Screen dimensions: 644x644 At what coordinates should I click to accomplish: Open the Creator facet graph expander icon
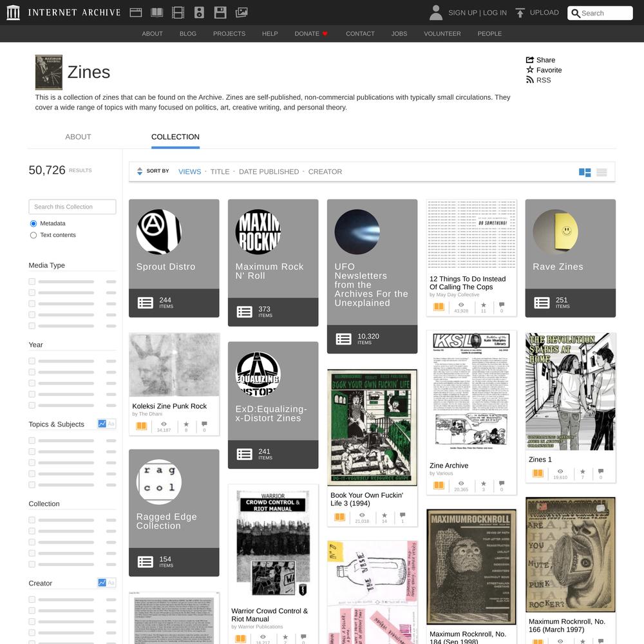point(102,582)
